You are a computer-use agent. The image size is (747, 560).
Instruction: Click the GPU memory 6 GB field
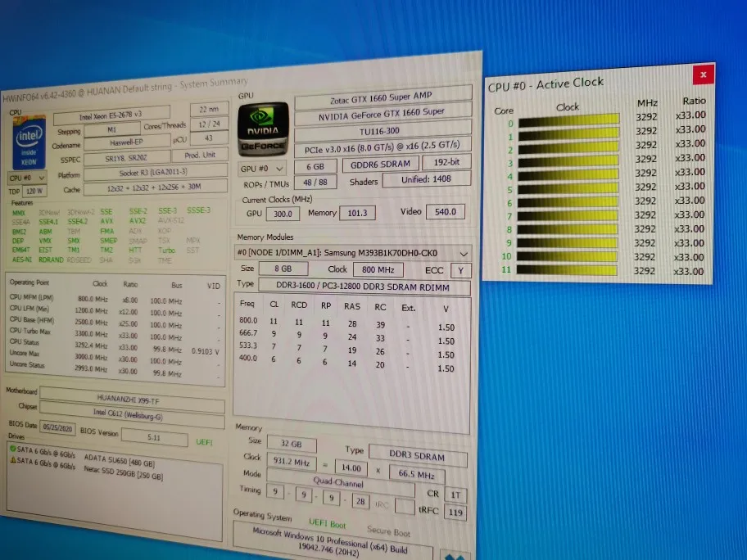coord(315,167)
